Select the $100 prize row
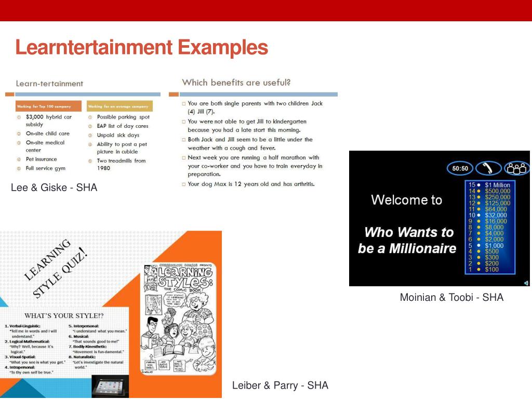 coord(484,270)
